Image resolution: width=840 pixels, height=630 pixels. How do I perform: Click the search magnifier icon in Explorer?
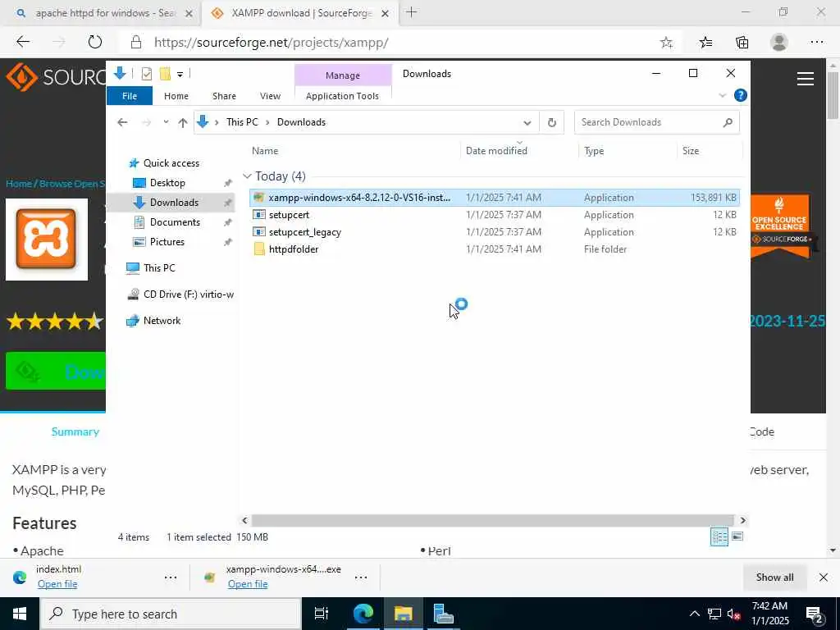728,122
